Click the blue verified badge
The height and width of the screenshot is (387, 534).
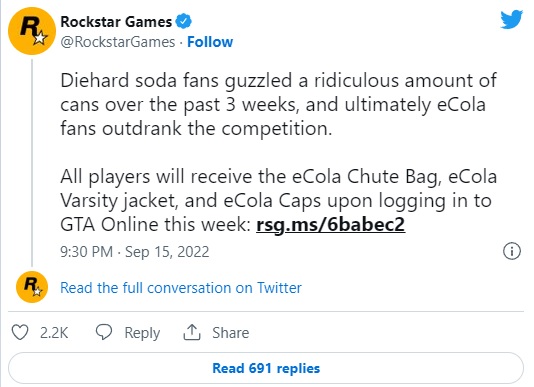pyautogui.click(x=183, y=22)
